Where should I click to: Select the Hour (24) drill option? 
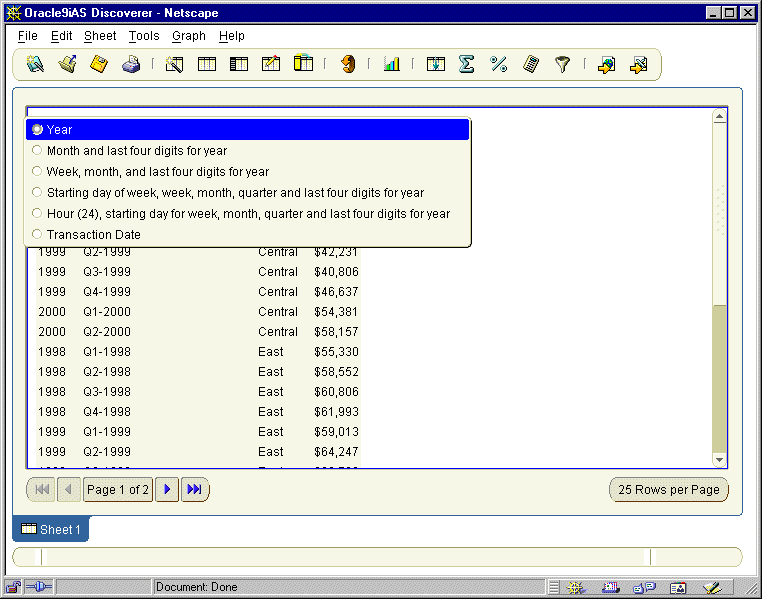[247, 213]
